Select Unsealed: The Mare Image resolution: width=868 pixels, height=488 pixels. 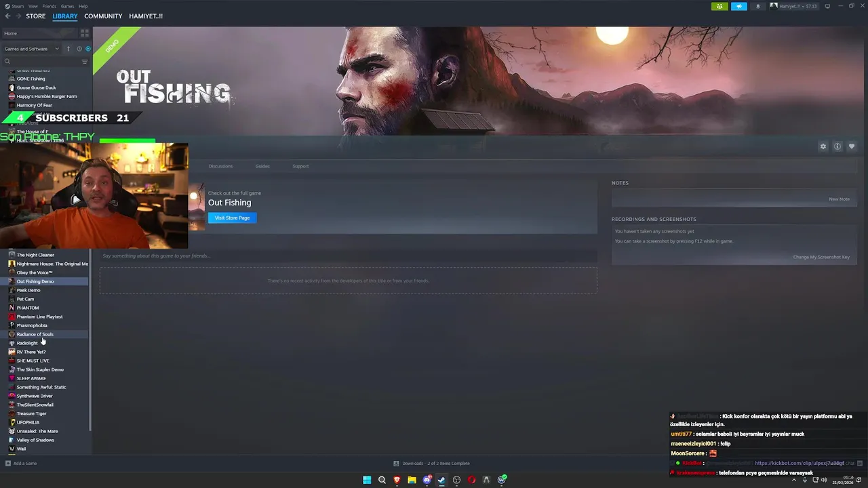[37, 431]
